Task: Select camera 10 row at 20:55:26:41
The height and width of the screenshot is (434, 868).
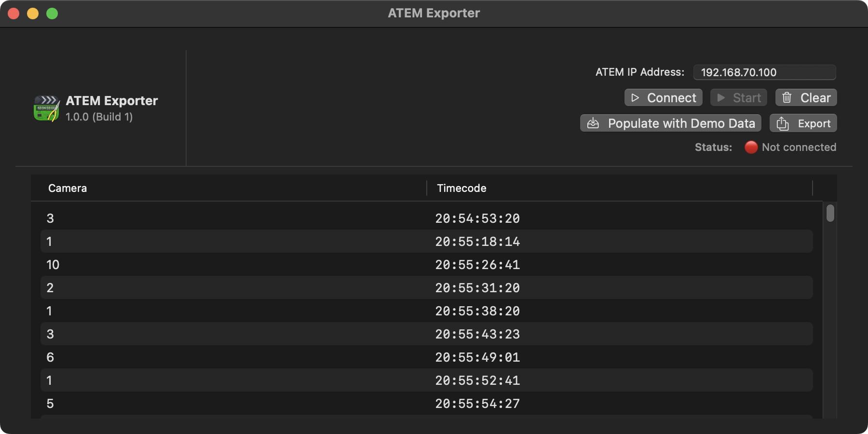Action: pyautogui.click(x=426, y=265)
